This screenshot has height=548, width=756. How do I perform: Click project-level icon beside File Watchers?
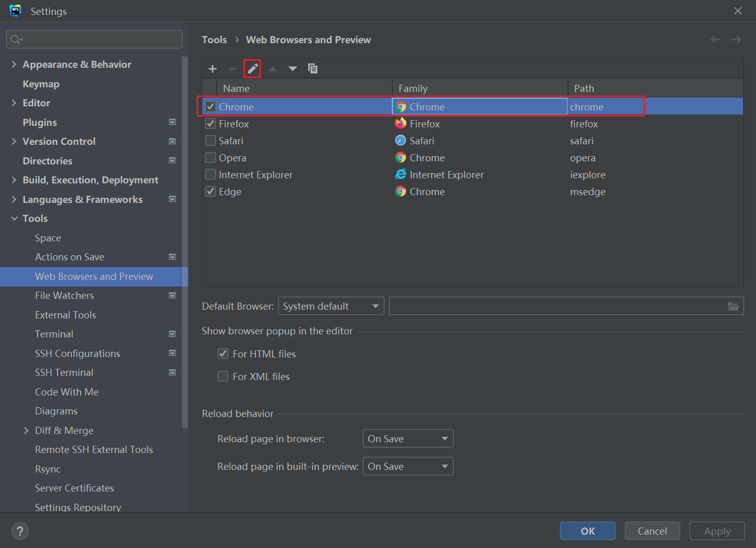click(x=173, y=295)
